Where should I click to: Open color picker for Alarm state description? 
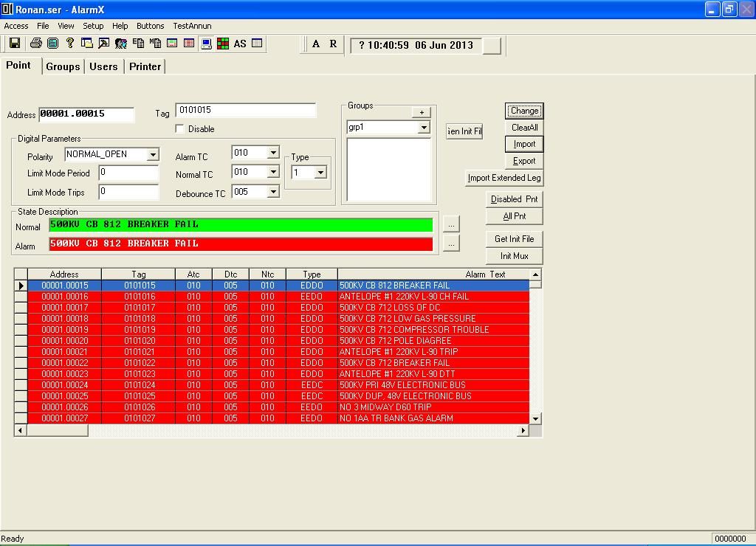pos(451,244)
